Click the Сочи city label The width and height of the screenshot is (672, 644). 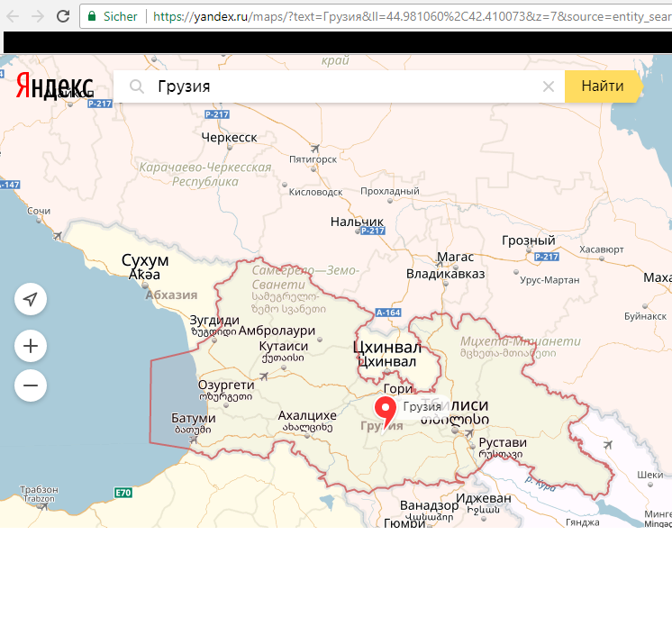coord(39,211)
